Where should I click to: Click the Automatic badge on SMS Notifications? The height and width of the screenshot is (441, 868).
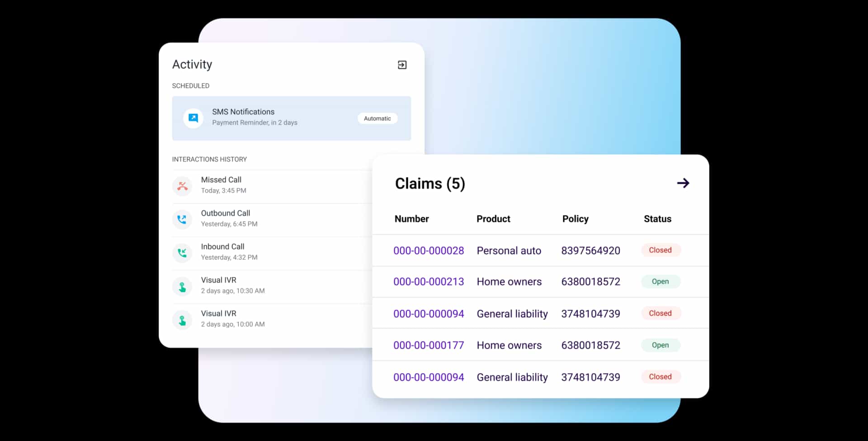pos(377,118)
